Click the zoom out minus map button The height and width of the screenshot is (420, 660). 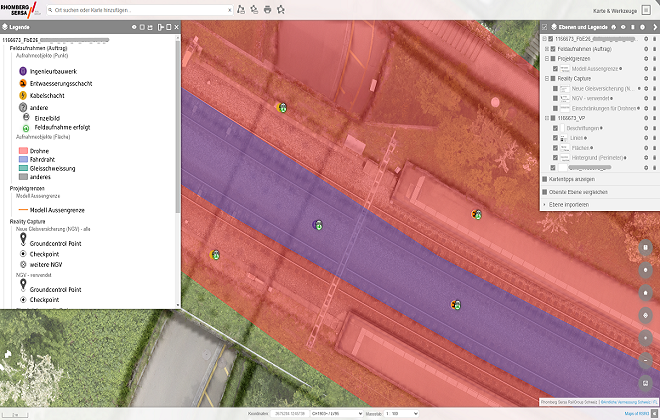click(645, 359)
